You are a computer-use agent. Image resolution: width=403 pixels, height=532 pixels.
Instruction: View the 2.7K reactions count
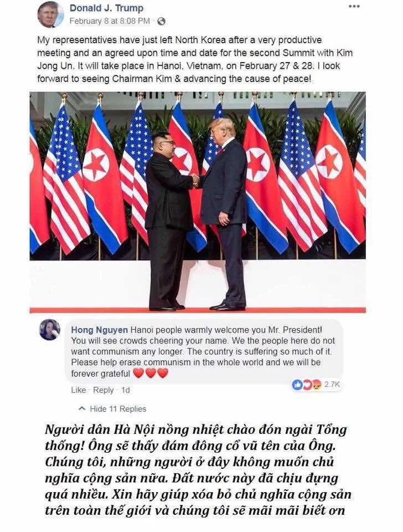tap(332, 385)
